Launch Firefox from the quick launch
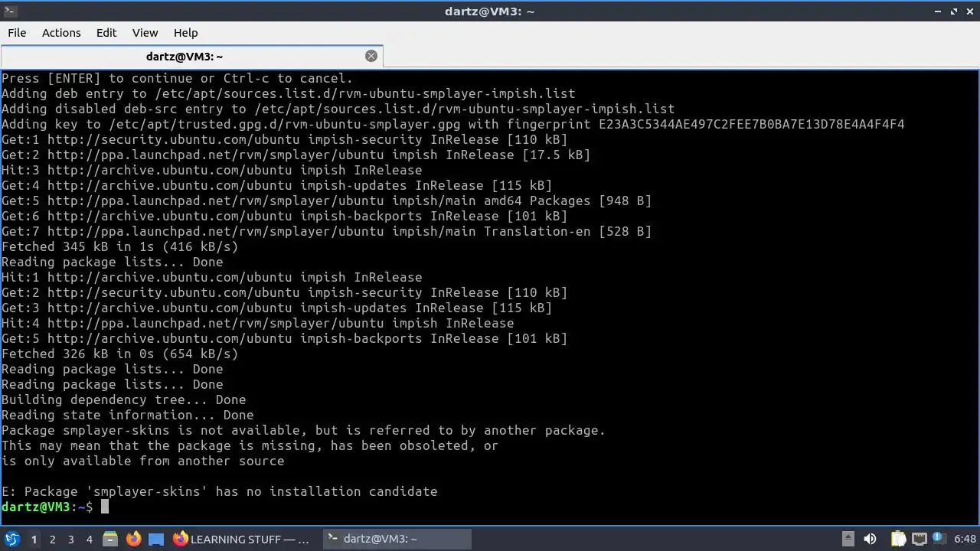 point(133,540)
